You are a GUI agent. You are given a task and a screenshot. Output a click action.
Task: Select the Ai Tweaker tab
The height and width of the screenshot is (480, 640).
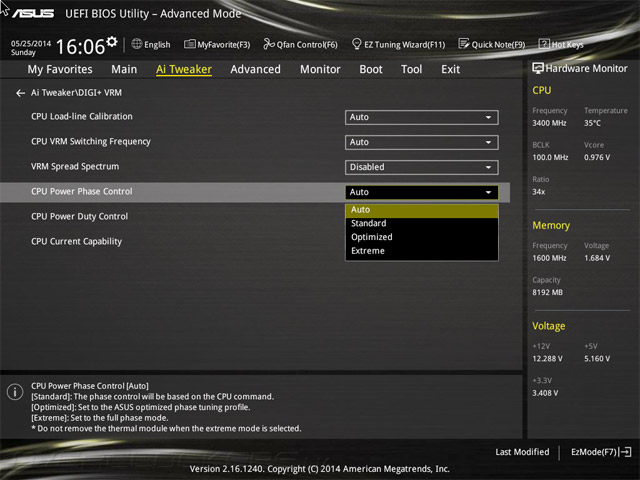click(184, 69)
